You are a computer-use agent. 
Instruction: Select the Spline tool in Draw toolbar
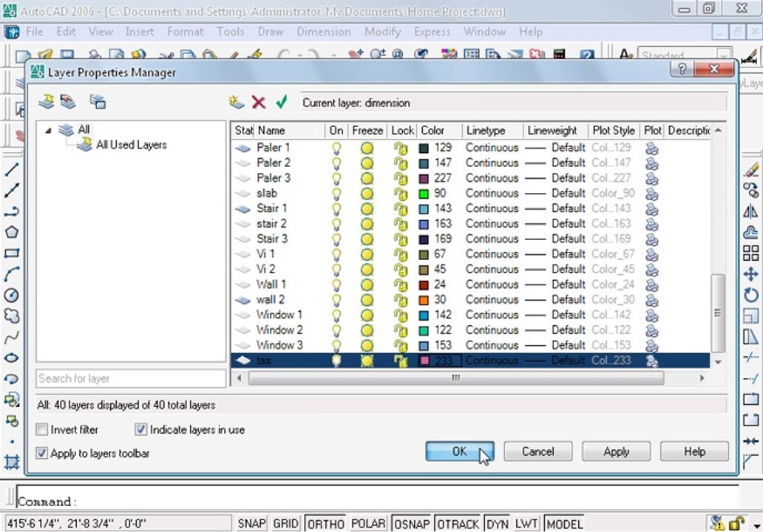(x=12, y=336)
